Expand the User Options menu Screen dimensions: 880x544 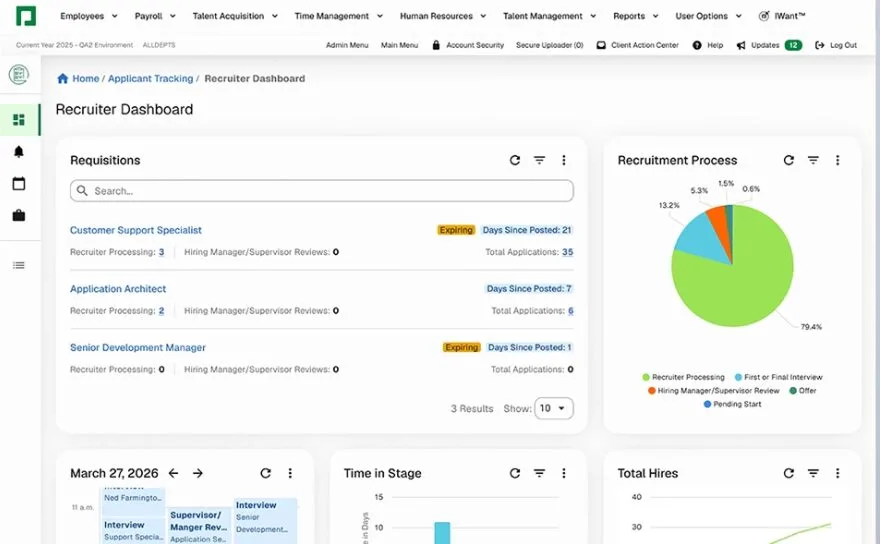tap(708, 16)
